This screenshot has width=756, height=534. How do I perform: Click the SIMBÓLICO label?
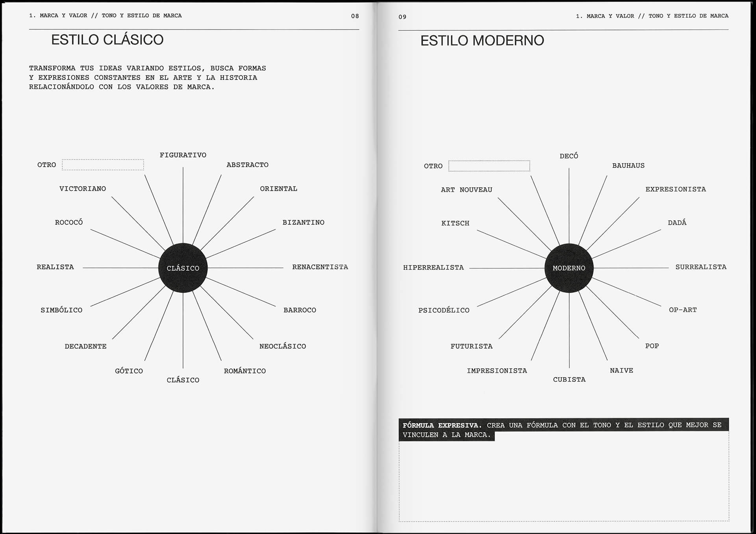click(61, 310)
